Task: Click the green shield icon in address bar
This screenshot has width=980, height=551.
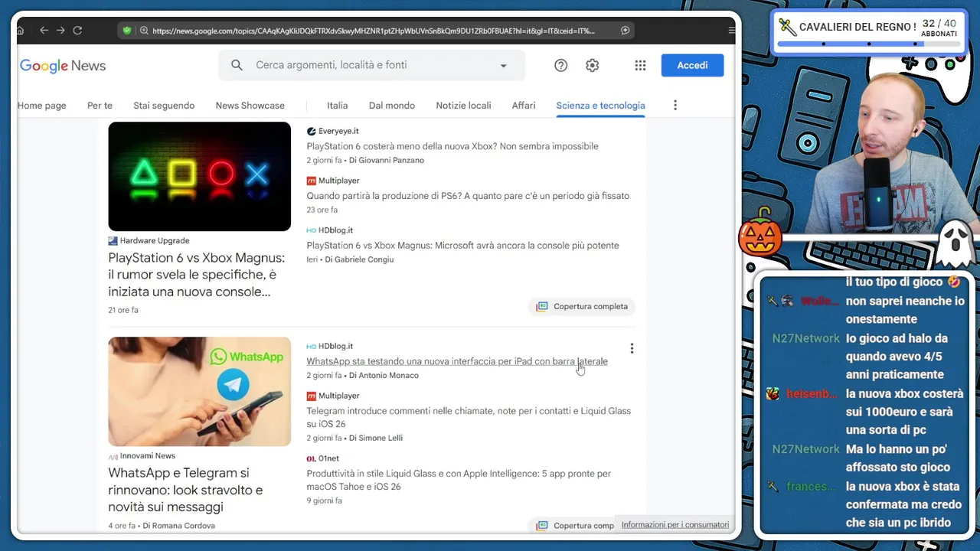Action: click(127, 31)
